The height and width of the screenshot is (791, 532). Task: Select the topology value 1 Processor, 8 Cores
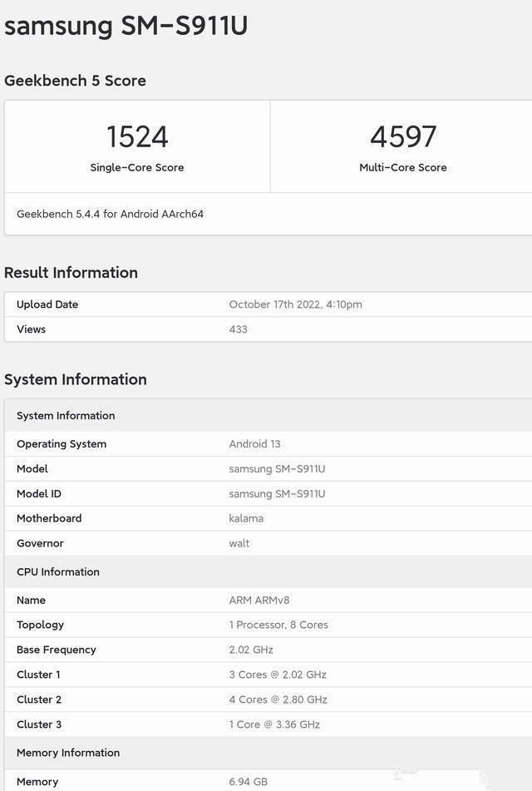pyautogui.click(x=278, y=625)
